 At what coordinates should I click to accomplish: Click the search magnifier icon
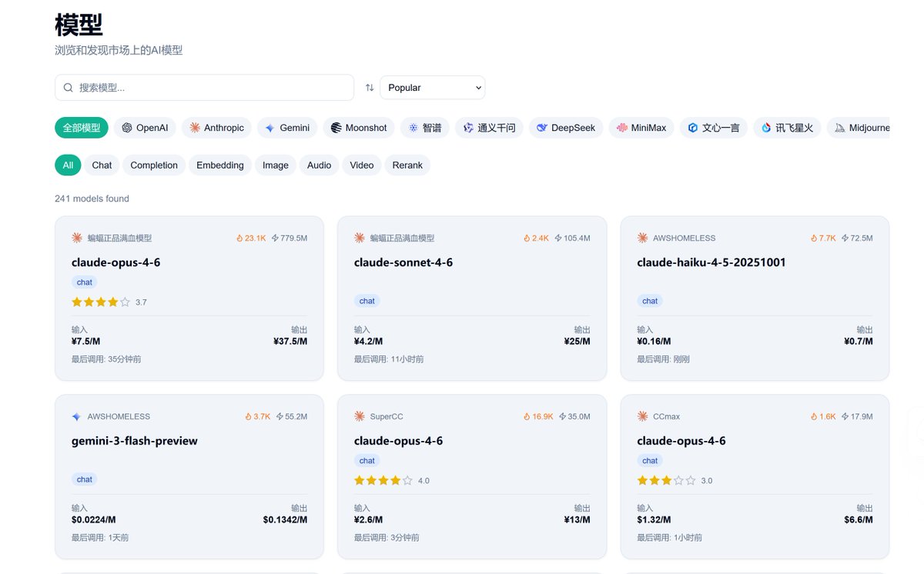pos(69,88)
